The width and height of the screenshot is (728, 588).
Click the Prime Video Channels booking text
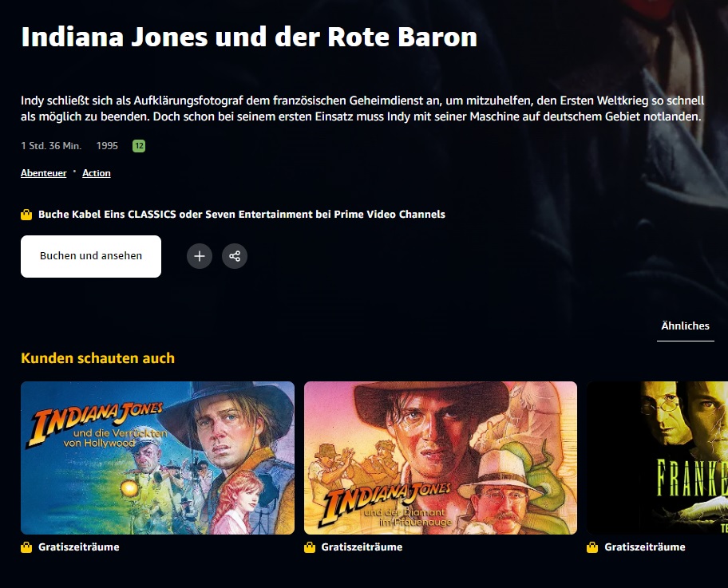(x=242, y=215)
